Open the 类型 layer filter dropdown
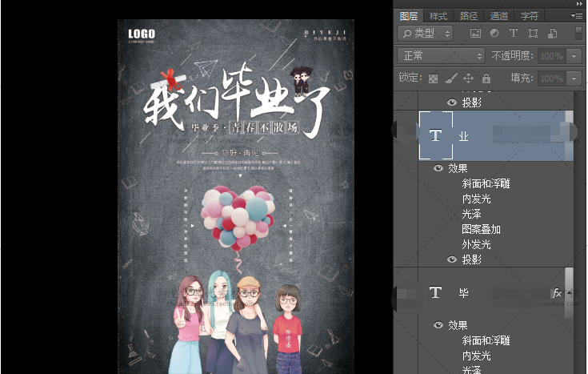This screenshot has width=588, height=374. (x=426, y=34)
